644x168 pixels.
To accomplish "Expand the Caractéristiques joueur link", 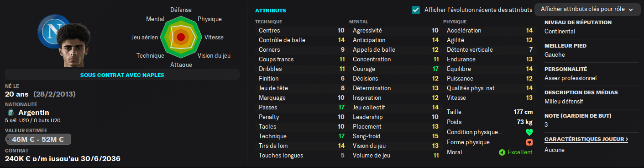I will (586, 139).
